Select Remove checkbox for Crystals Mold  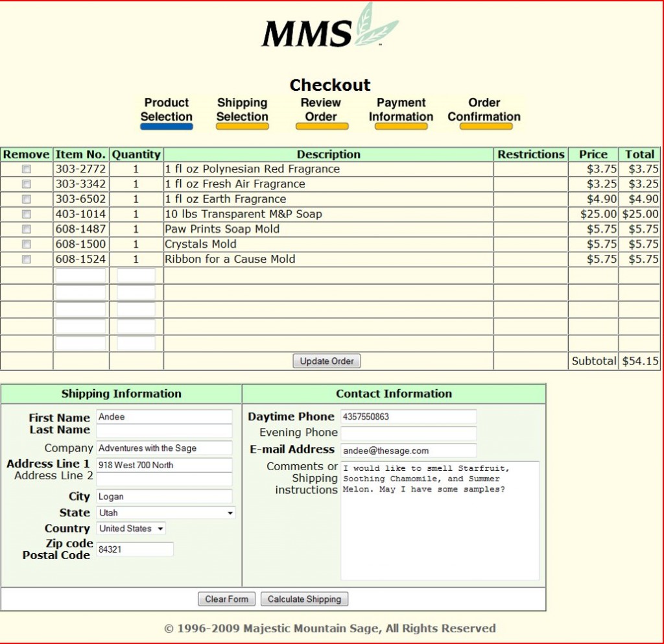(27, 244)
